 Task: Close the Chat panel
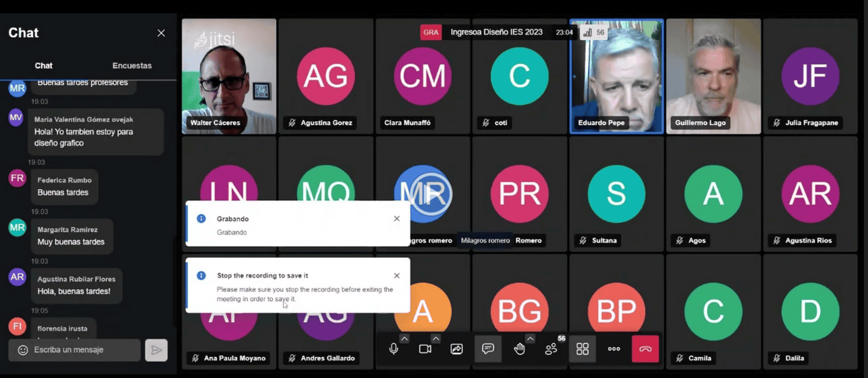161,33
